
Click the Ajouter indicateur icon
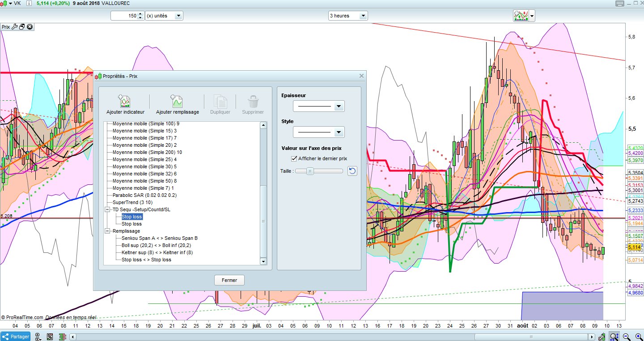(x=124, y=102)
